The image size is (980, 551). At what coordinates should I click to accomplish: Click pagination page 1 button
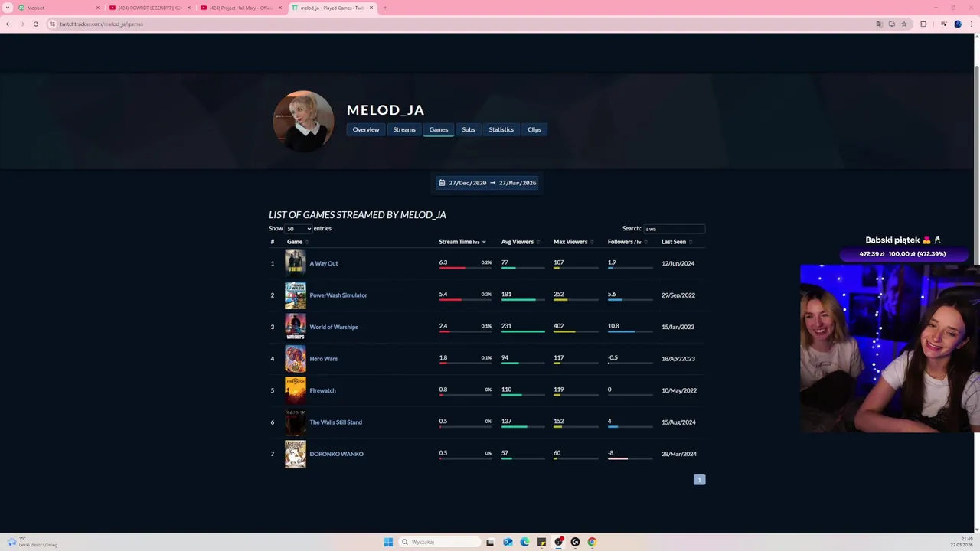coord(699,480)
